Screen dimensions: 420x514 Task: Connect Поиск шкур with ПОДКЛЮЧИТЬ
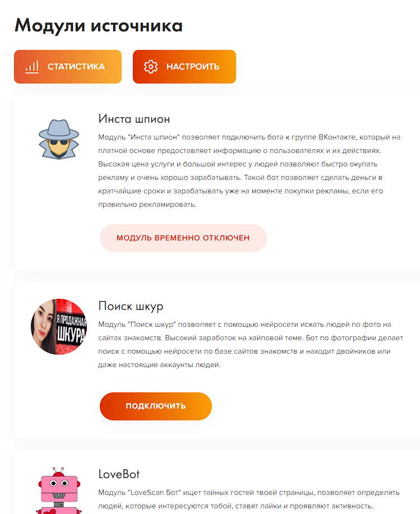pyautogui.click(x=156, y=406)
